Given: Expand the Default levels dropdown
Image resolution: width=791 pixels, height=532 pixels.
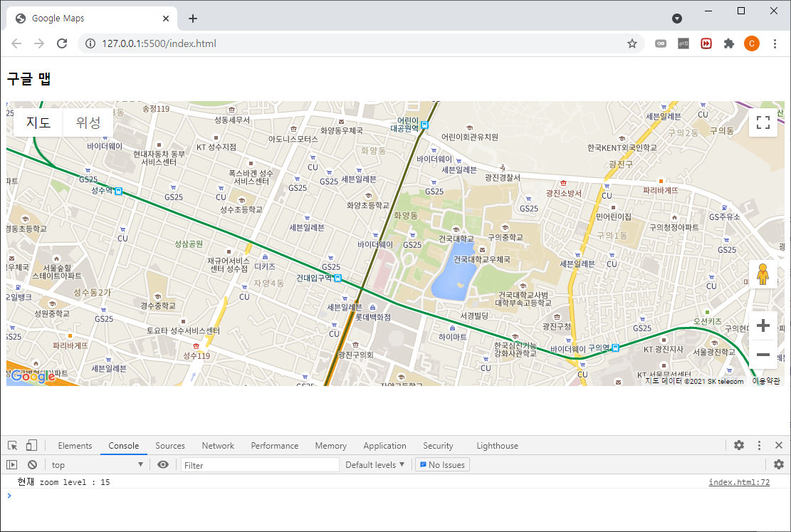Looking at the screenshot, I should (x=374, y=465).
